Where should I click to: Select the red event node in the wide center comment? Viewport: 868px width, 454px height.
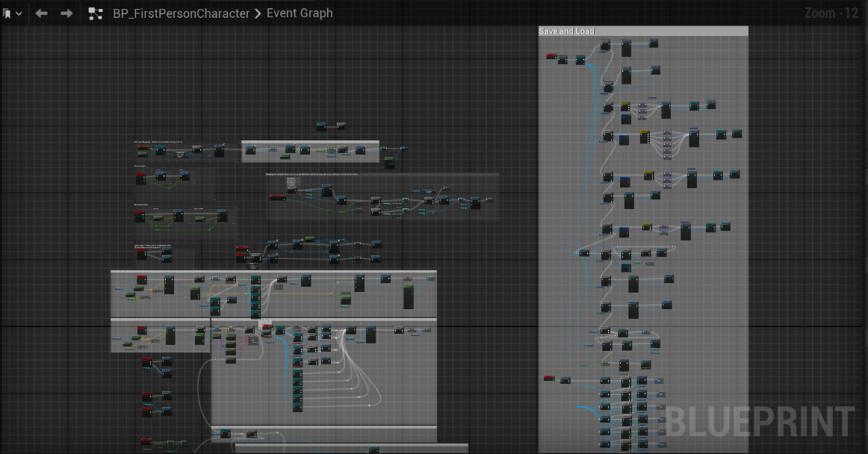[277, 197]
